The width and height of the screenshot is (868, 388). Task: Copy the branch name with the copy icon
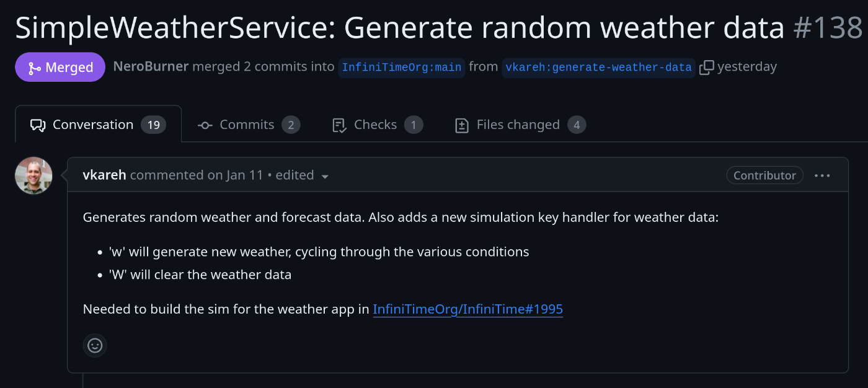[706, 66]
